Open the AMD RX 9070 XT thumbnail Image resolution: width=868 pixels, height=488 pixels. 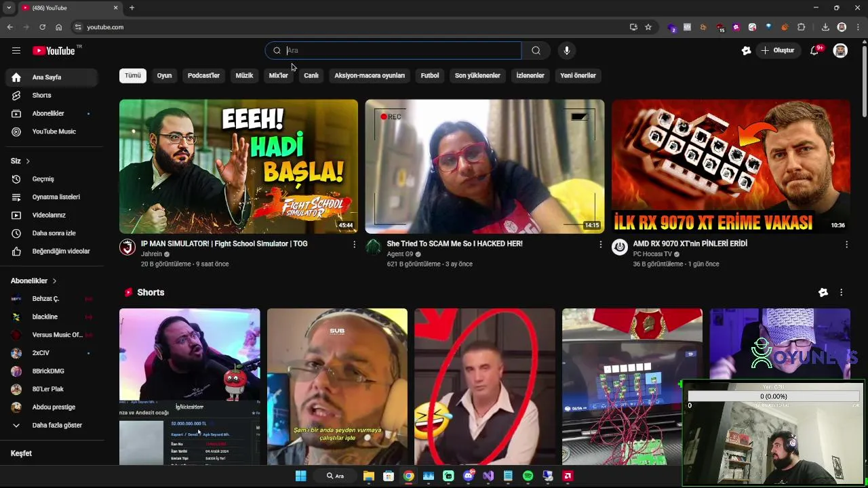pos(730,167)
